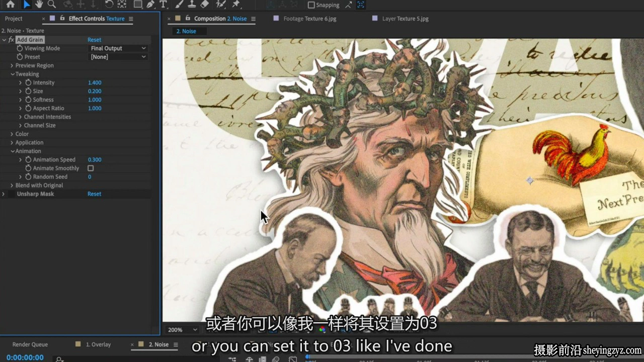Switch to the Project panel tab
The image size is (644, 362).
point(14,19)
